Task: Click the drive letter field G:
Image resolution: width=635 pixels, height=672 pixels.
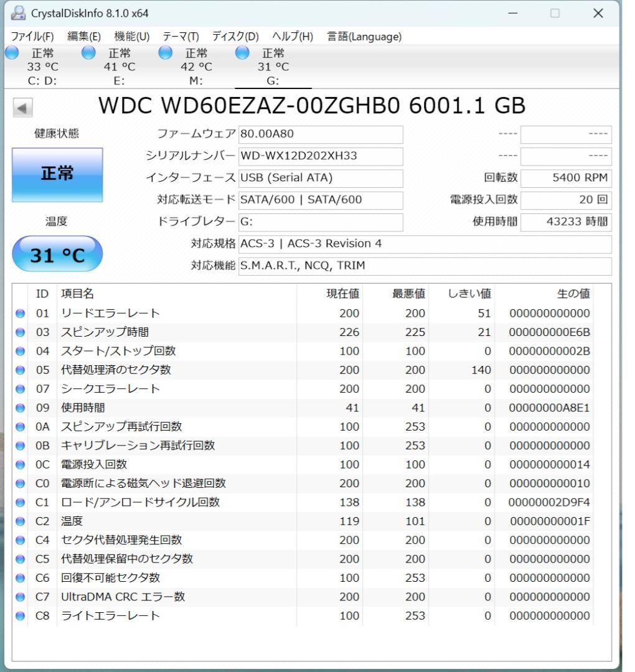Action: coord(321,222)
